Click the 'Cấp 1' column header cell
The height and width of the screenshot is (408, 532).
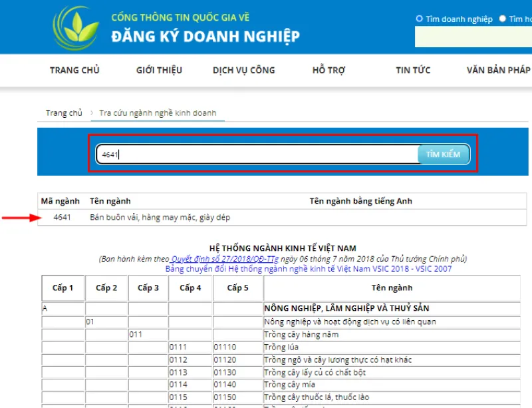pos(62,288)
